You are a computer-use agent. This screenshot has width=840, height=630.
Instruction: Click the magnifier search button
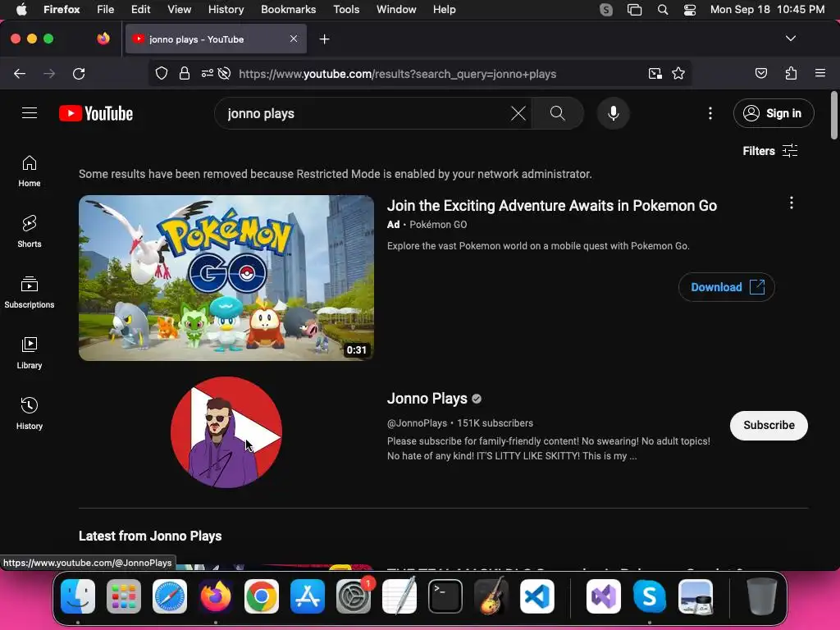[557, 113]
